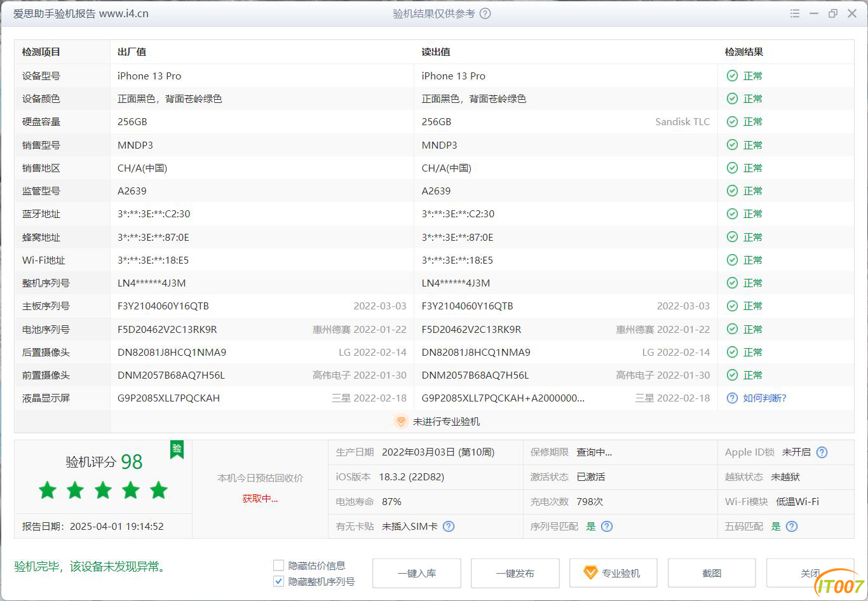Click the charge count 798次
Image resolution: width=868 pixels, height=601 pixels.
(x=590, y=502)
